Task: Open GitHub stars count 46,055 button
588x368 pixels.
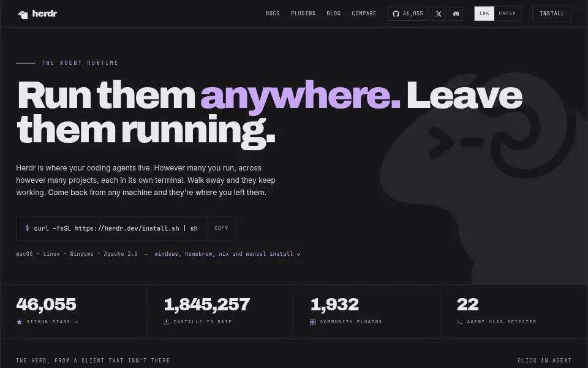Action: click(x=408, y=14)
